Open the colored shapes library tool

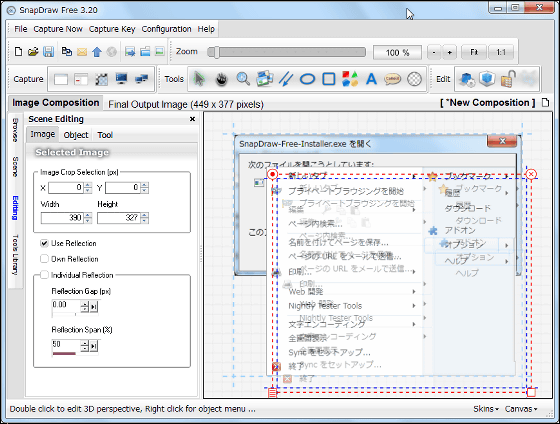click(350, 79)
